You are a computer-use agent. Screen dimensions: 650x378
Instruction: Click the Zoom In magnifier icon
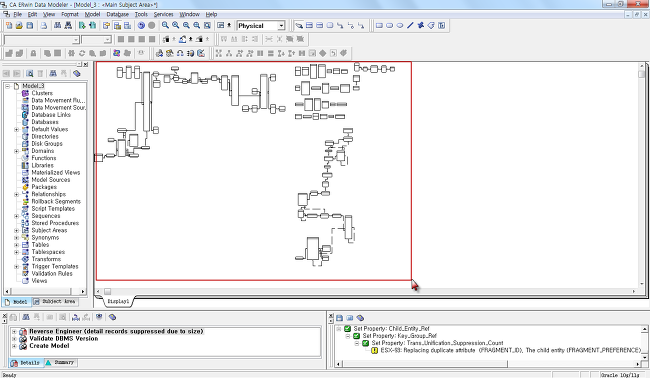tap(175, 25)
